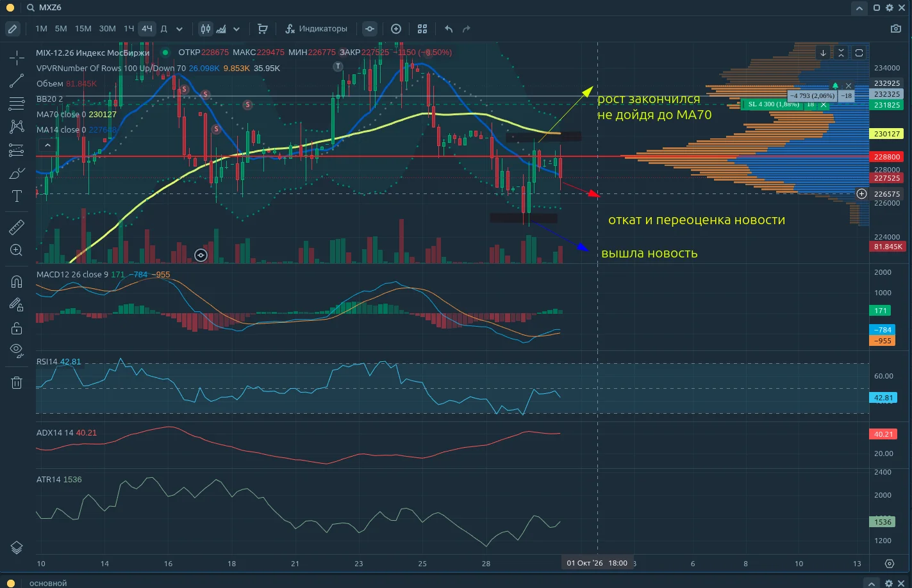The width and height of the screenshot is (912, 588).
Task: Open the layers stack icon
Action: click(17, 548)
